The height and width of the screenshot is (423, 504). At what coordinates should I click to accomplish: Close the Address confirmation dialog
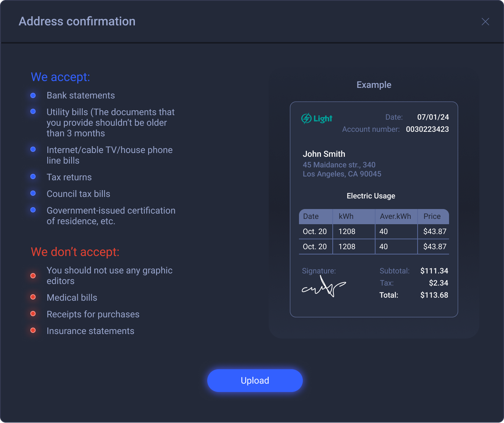(x=485, y=22)
